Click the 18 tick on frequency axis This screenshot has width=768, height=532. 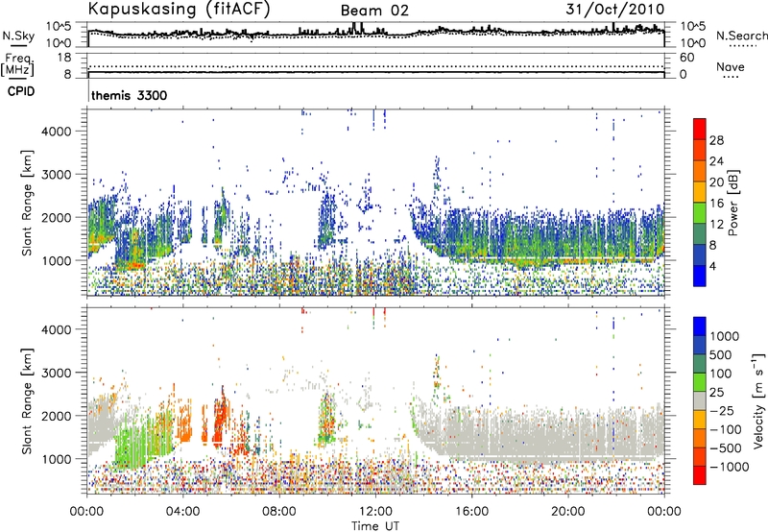64,58
